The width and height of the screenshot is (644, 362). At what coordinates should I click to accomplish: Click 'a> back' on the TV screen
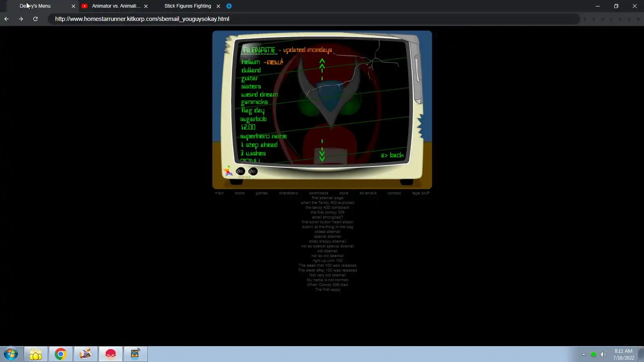pyautogui.click(x=392, y=155)
